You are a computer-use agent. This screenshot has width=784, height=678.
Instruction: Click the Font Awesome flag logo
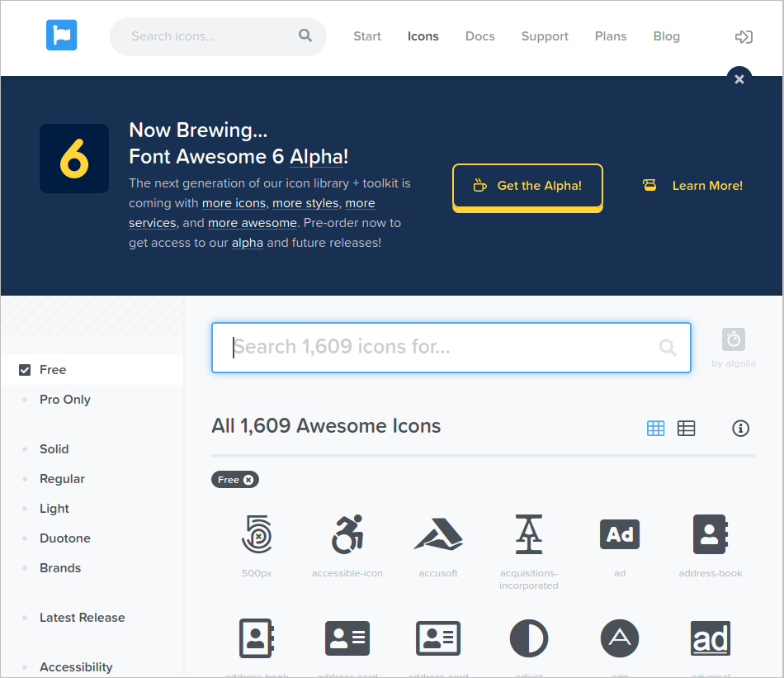coord(61,36)
